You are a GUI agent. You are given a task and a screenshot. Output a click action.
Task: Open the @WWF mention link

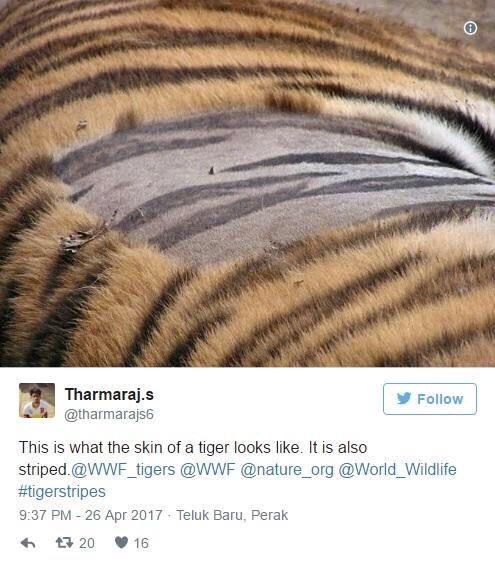[x=208, y=469]
